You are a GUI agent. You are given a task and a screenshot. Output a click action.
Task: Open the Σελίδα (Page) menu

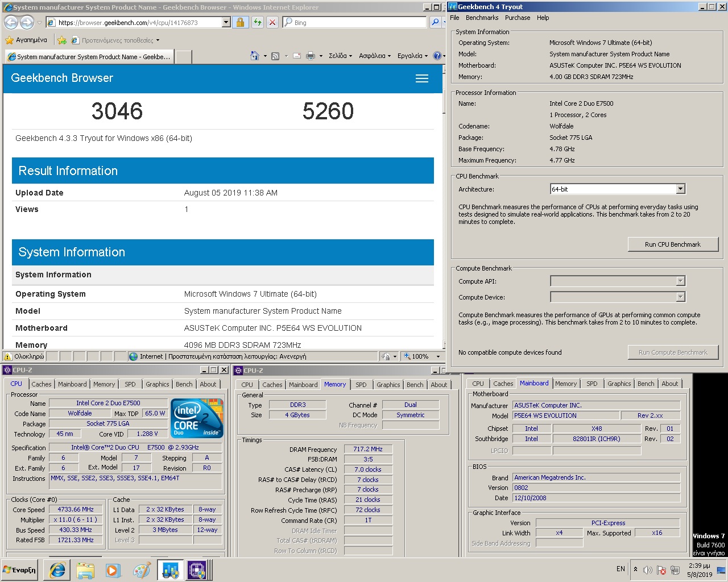click(x=340, y=56)
